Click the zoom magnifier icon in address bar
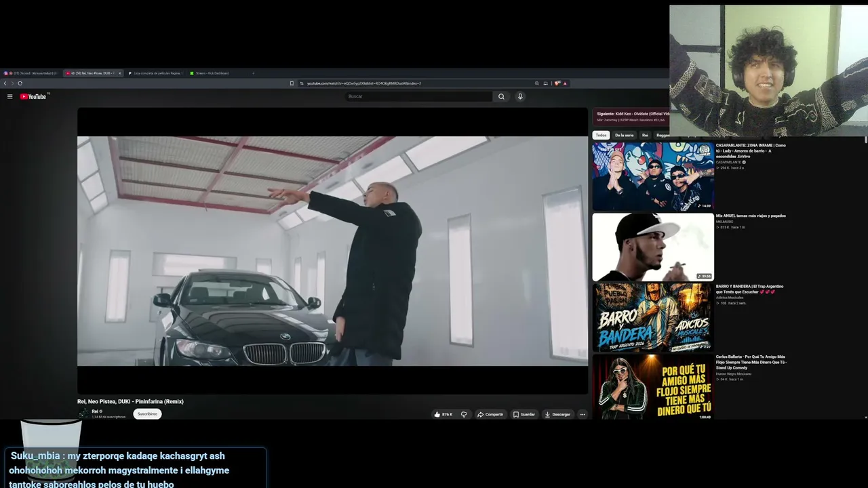868x488 pixels. [x=536, y=83]
